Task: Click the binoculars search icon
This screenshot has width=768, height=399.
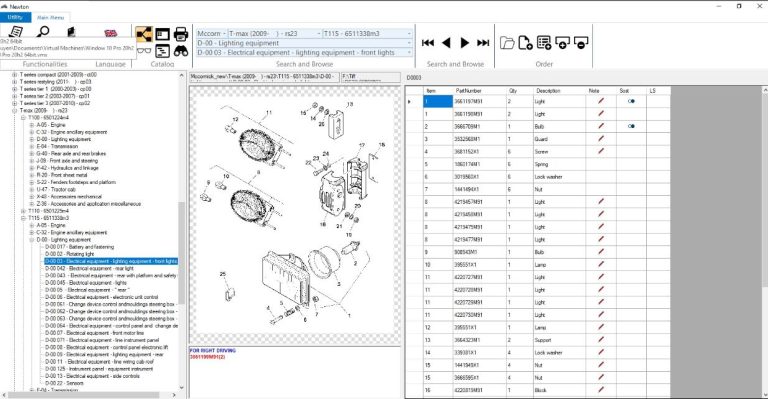Action: (181, 51)
